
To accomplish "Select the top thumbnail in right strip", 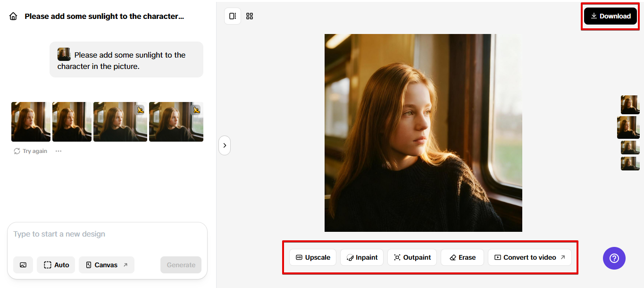I will (630, 105).
